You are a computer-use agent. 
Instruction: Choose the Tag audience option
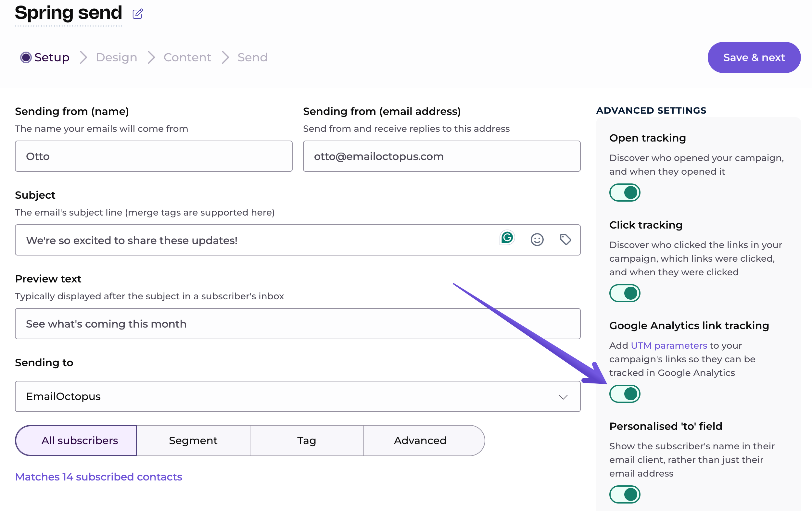coord(307,441)
